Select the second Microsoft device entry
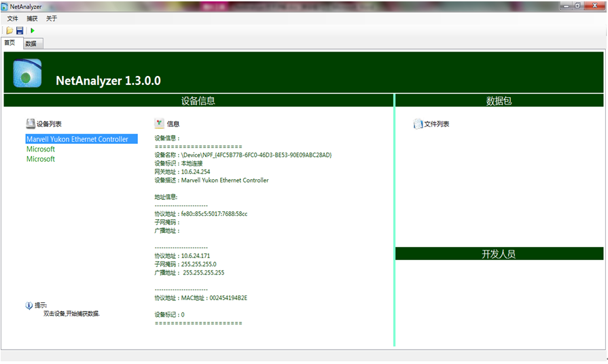This screenshot has width=608, height=364. (x=41, y=159)
